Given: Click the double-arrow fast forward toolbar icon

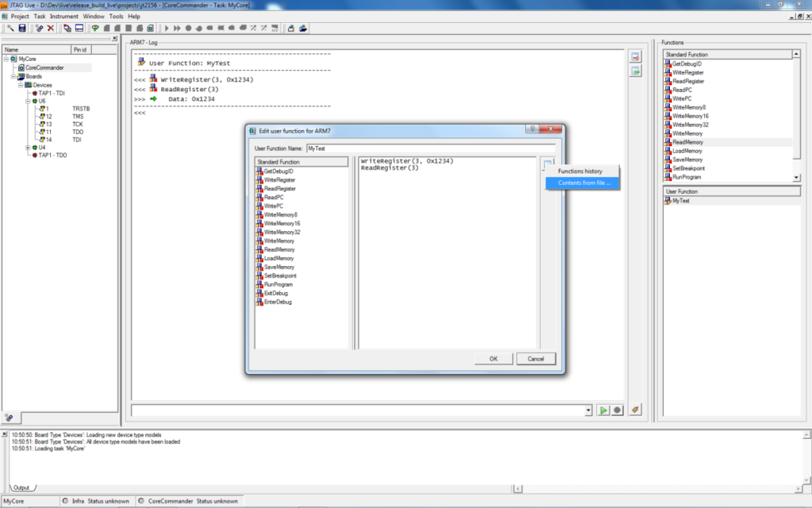Looking at the screenshot, I should [177, 28].
